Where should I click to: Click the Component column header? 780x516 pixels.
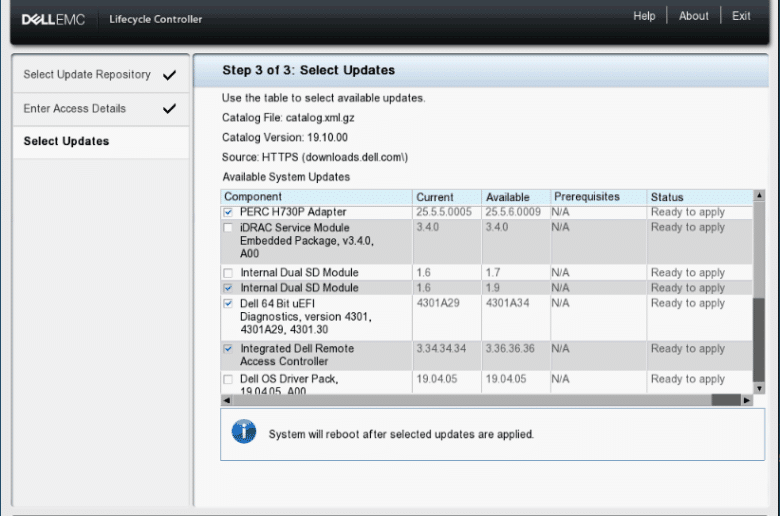[316, 197]
